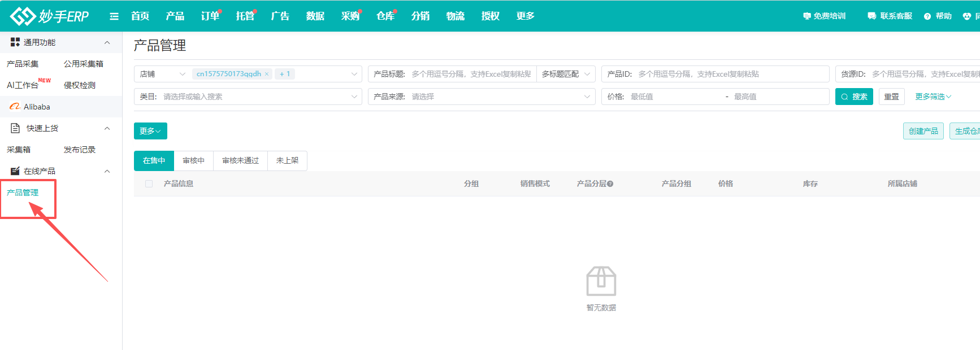Click the 妙手ERP logo icon
Image resolution: width=980 pixels, height=350 pixels.
click(23, 16)
